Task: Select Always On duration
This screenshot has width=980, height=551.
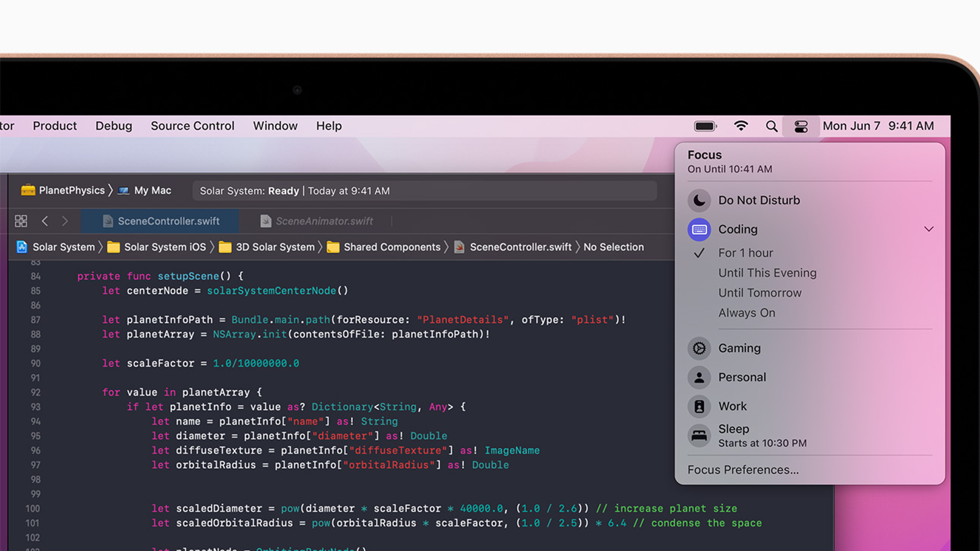Action: coord(747,313)
